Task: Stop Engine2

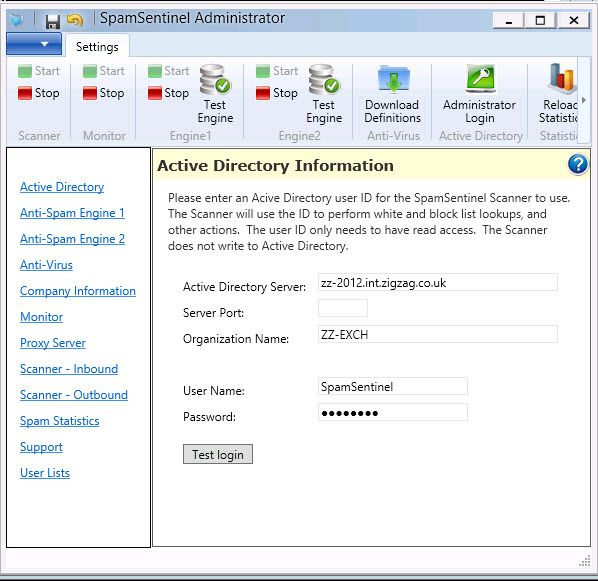Action: point(277,93)
